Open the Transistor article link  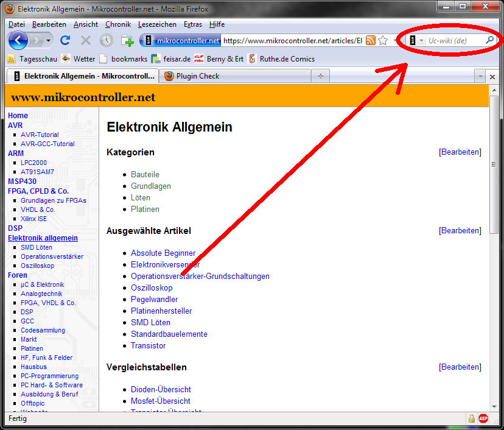[148, 346]
